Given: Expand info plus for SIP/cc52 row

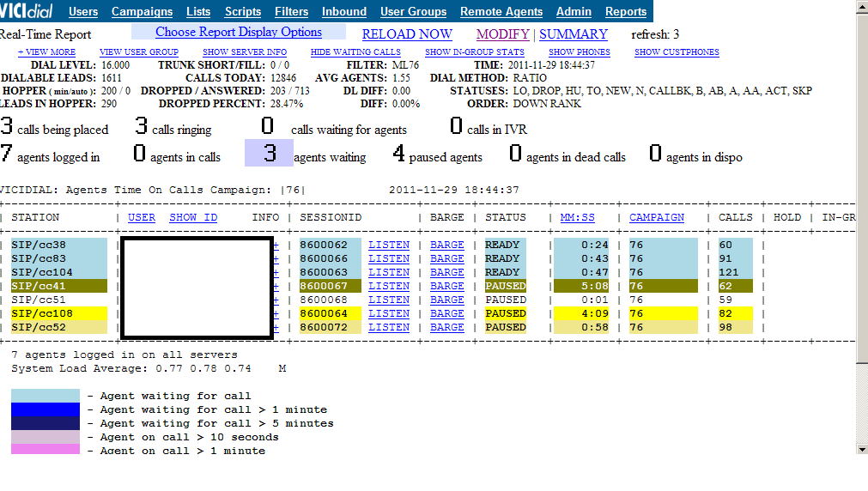Looking at the screenshot, I should [x=276, y=327].
